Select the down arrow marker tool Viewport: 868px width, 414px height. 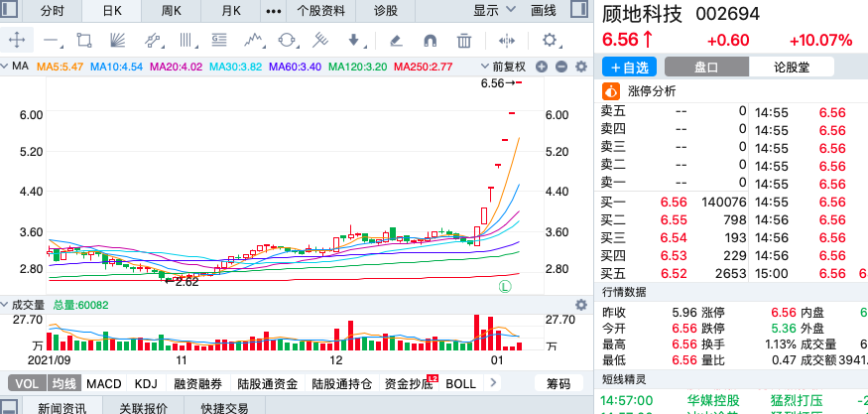click(x=354, y=40)
